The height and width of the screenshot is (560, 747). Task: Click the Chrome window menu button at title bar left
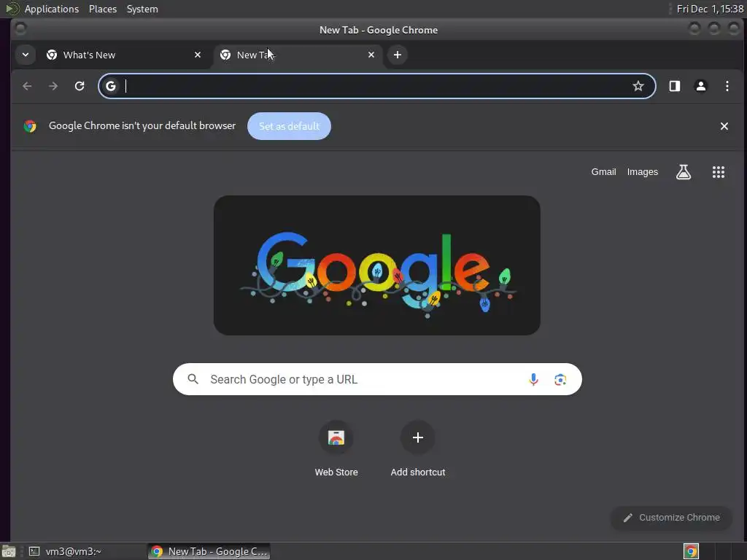pyautogui.click(x=20, y=29)
